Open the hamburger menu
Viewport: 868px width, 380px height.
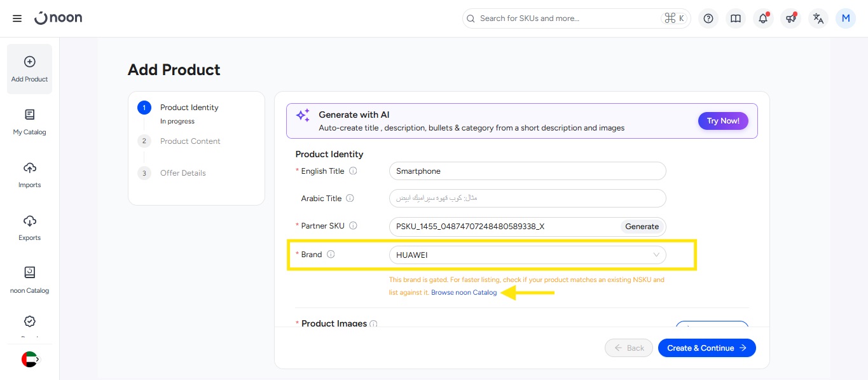click(17, 18)
